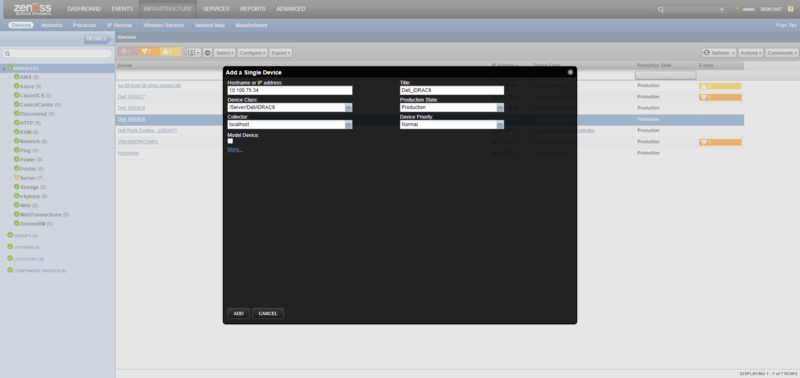Image resolution: width=800 pixels, height=378 pixels.
Task: Filter by critical events red icon
Action: pos(128,52)
